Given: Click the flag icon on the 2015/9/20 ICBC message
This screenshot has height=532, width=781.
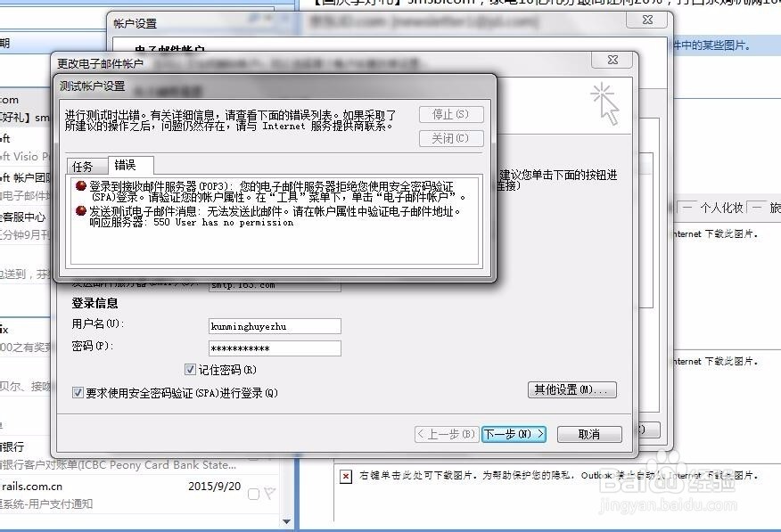Looking at the screenshot, I should [269, 493].
